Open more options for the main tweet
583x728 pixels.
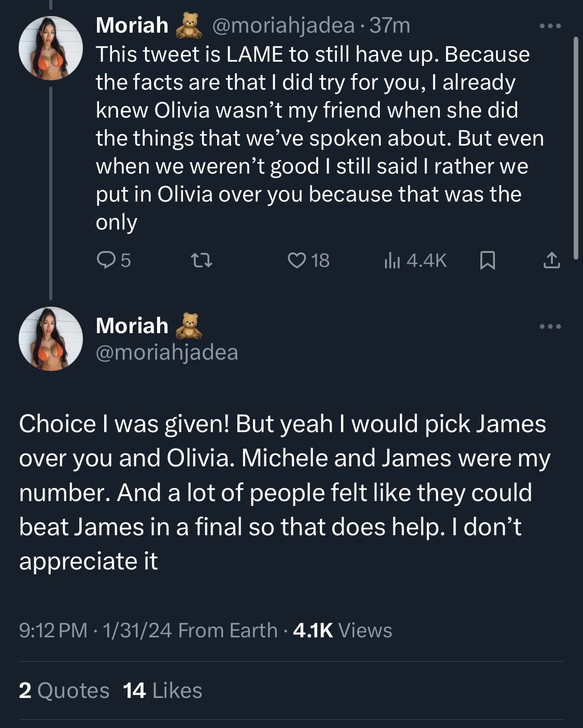pos(550,326)
